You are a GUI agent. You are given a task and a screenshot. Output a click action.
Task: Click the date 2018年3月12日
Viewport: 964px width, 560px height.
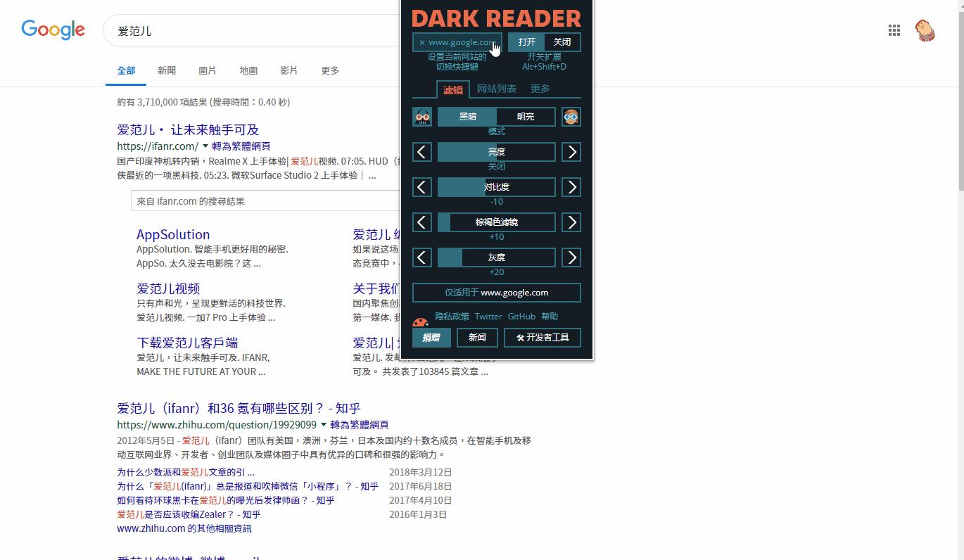(x=420, y=472)
